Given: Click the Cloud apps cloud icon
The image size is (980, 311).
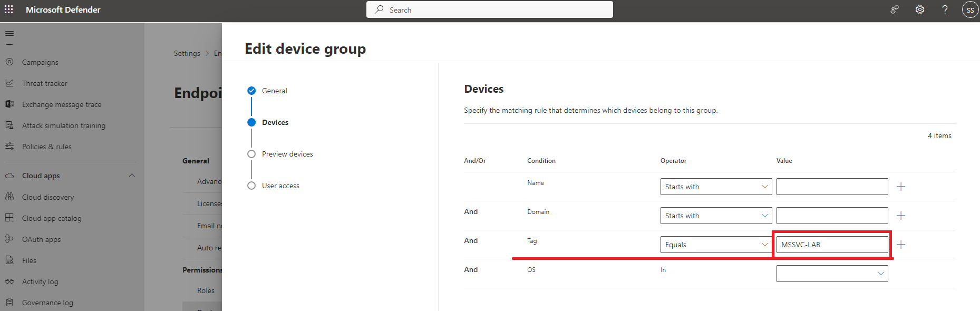Looking at the screenshot, I should (x=9, y=176).
